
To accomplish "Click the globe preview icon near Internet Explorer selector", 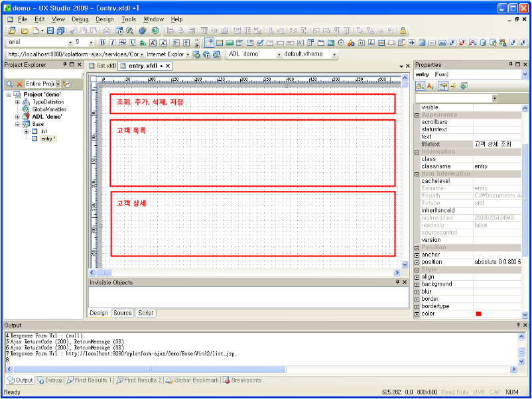I will (x=206, y=54).
